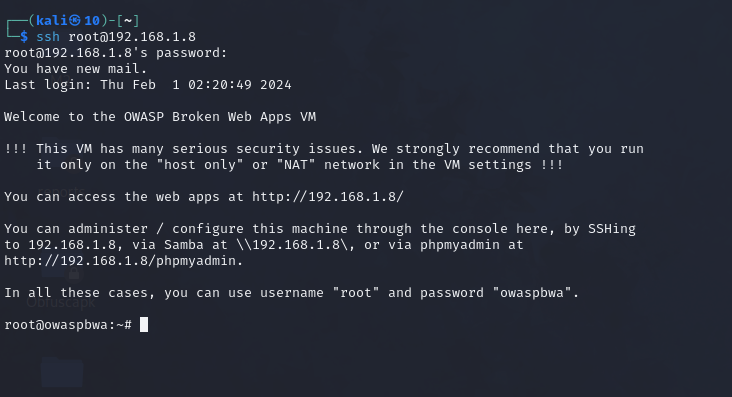Click the Kali dragon symbol in the prompt
The image size is (732, 397).
pos(75,21)
